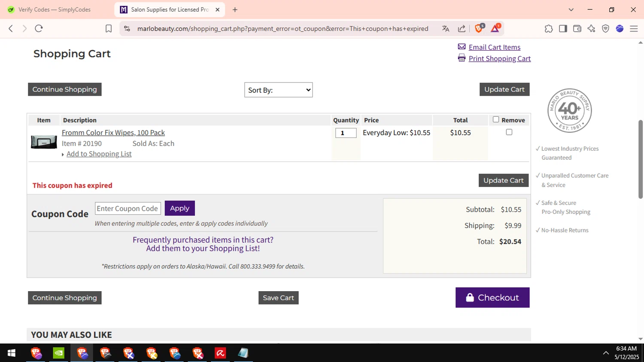Open the translate page icon
This screenshot has width=644, height=362.
pos(446,28)
